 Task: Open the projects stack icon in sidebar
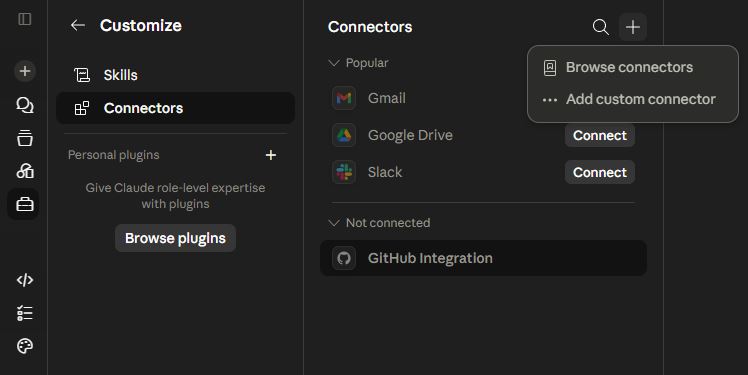point(24,138)
